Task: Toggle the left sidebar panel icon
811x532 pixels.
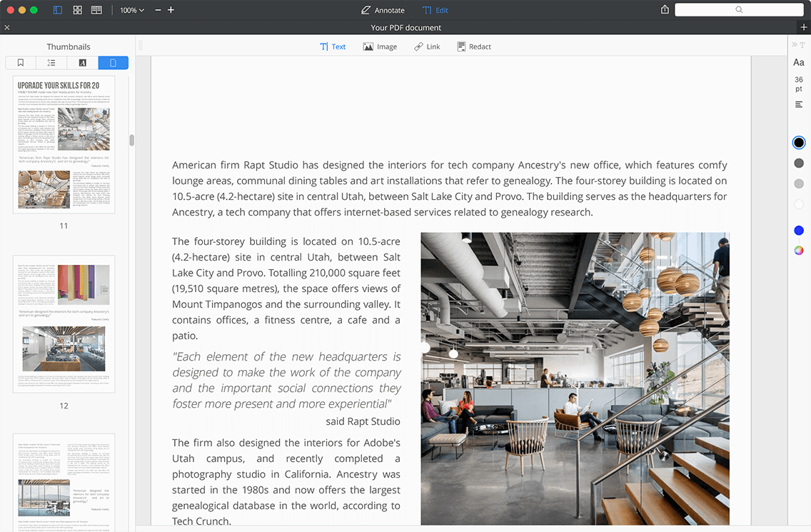Action: point(58,10)
